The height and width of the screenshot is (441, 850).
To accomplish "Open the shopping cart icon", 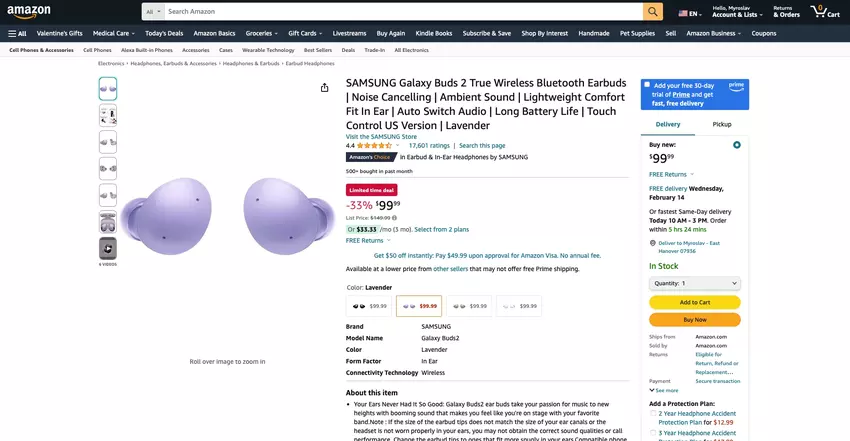I will click(x=826, y=12).
